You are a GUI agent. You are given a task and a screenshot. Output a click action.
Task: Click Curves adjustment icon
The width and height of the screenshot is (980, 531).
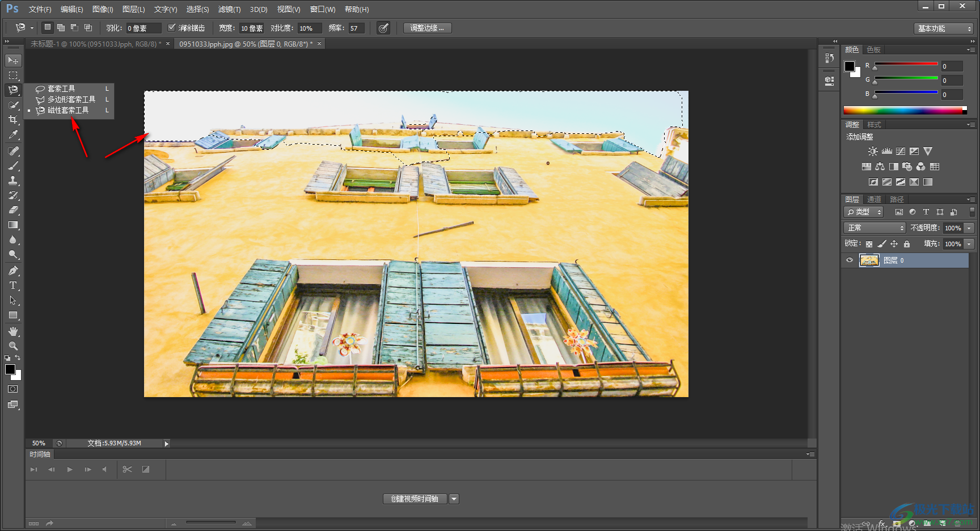901,151
